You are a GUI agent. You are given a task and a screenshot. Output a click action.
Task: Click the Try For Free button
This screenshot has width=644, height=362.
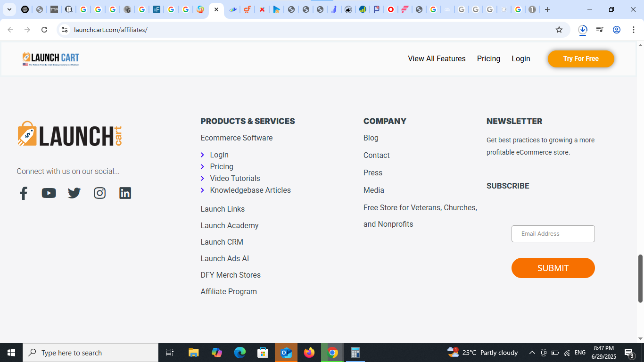click(581, 59)
